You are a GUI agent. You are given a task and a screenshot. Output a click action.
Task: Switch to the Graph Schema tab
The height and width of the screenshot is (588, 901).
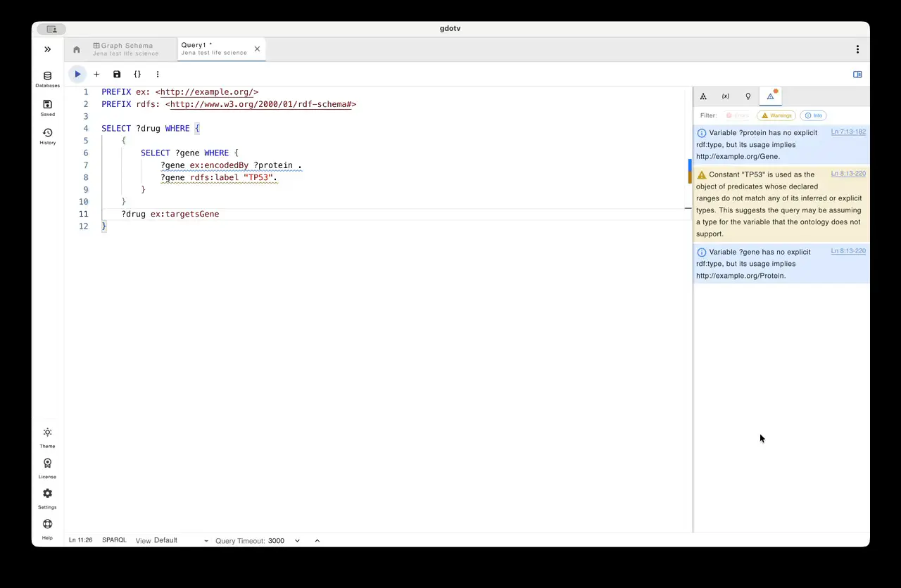[127, 49]
